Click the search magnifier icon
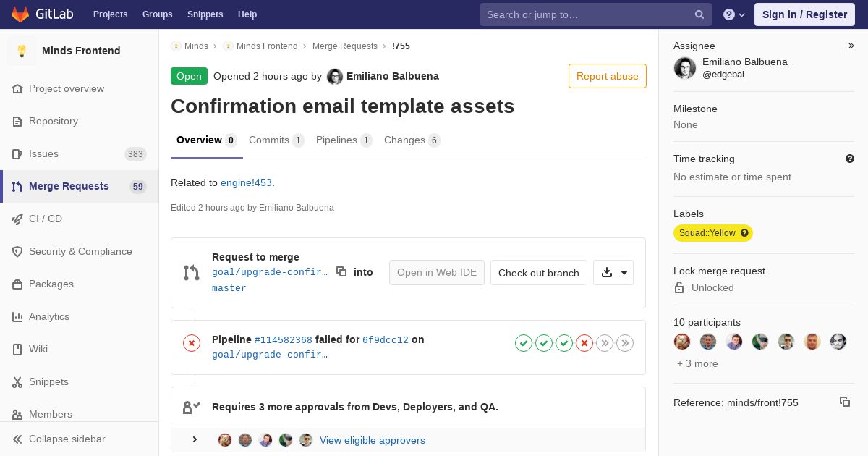This screenshot has height=456, width=868. (699, 14)
